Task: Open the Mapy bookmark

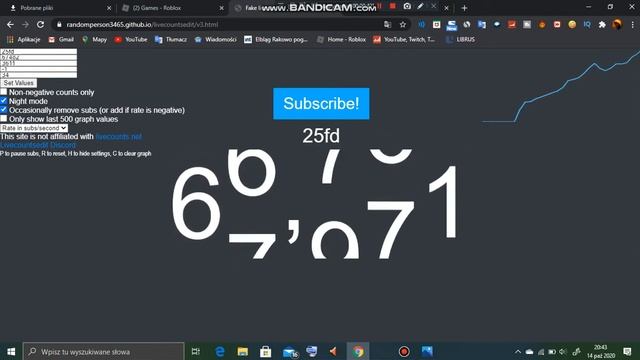Action: 94,40
